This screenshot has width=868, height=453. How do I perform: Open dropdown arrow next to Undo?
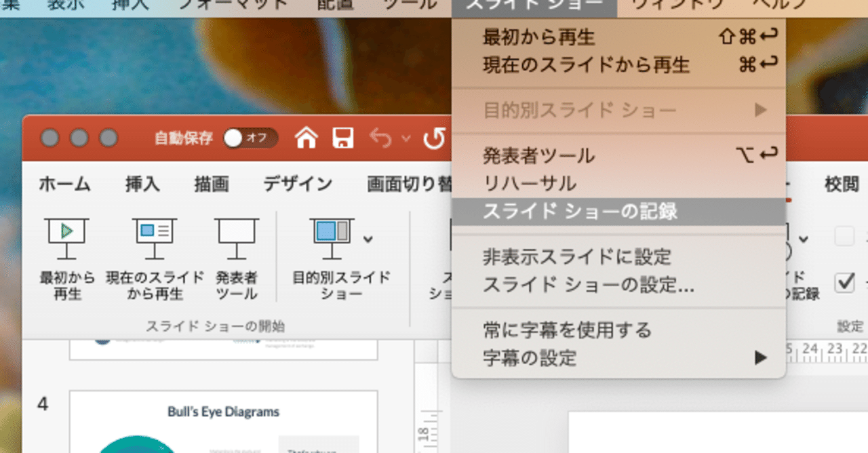tap(406, 139)
